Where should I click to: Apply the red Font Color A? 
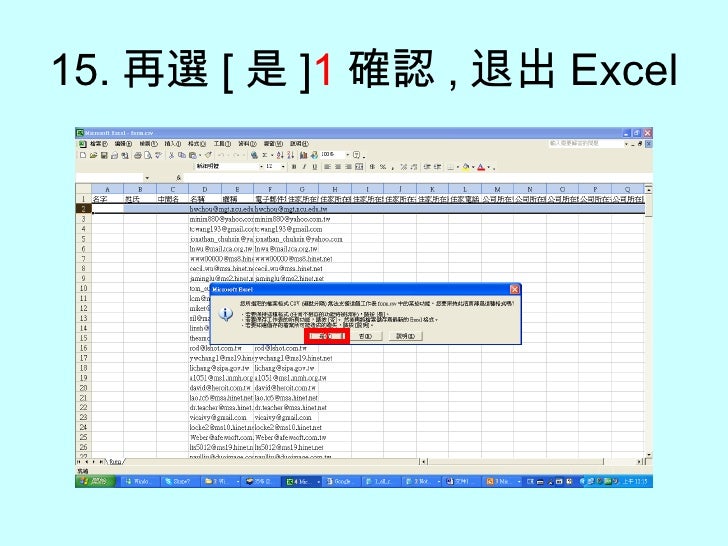click(481, 167)
